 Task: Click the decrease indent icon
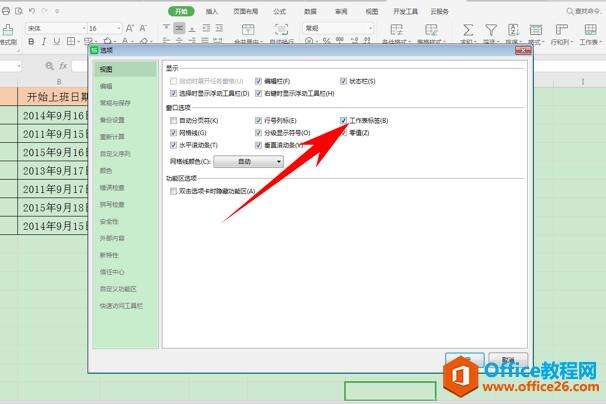(206, 28)
